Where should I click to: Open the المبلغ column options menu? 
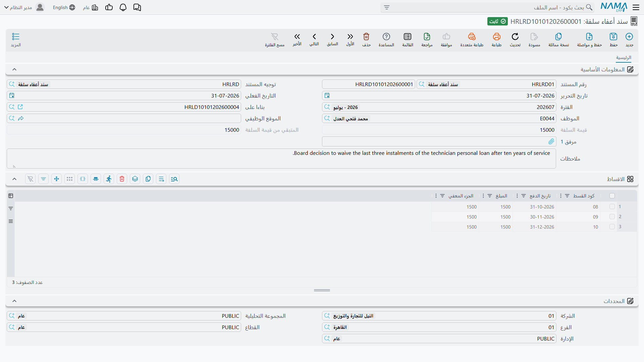pyautogui.click(x=483, y=196)
